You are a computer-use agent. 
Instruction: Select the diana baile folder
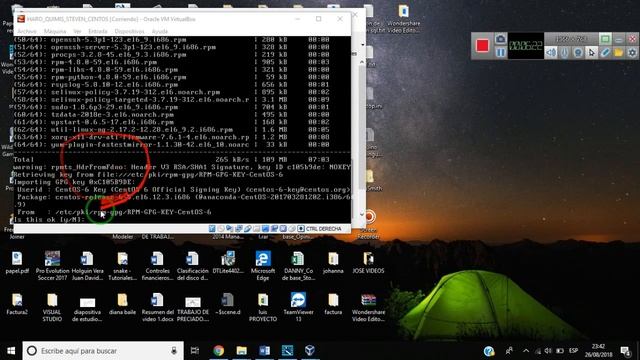click(x=122, y=304)
